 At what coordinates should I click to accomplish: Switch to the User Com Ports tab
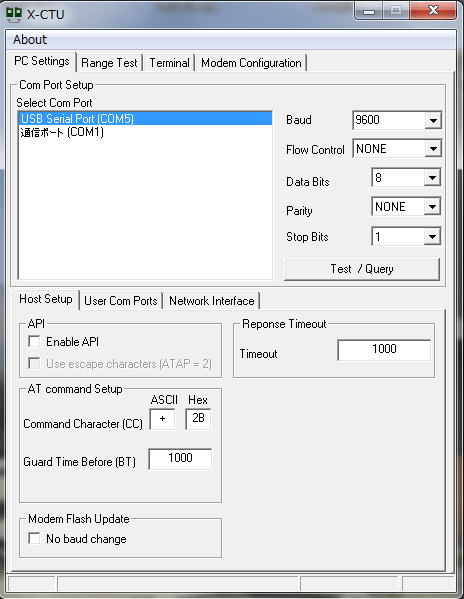click(121, 301)
